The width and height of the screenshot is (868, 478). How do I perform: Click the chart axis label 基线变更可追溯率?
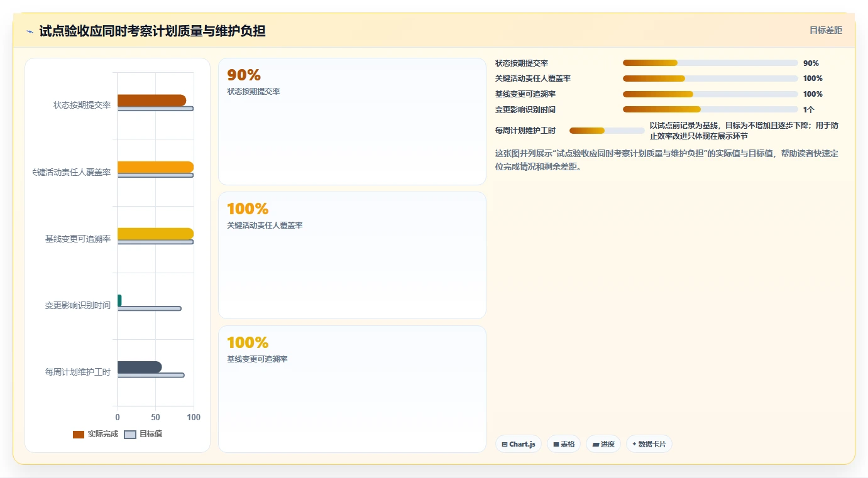[x=78, y=239]
